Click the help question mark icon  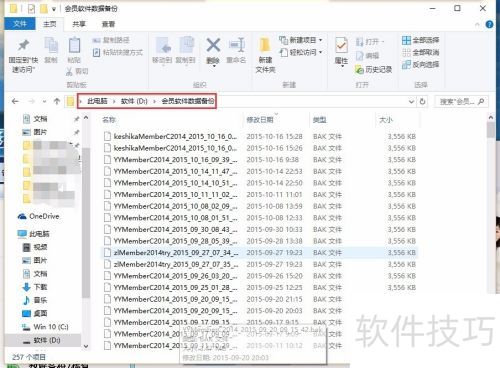click(489, 24)
